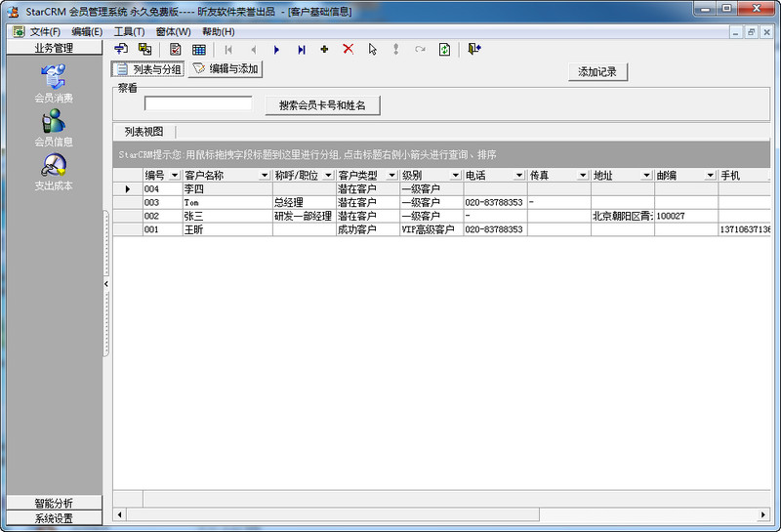The height and width of the screenshot is (532, 781).
Task: Open the 支出成本 sidebar icon
Action: pyautogui.click(x=54, y=165)
